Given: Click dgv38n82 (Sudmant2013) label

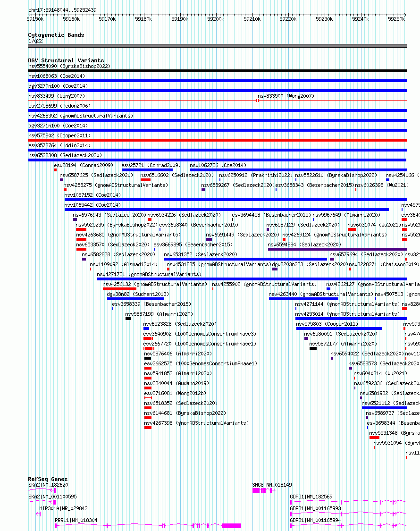Looking at the screenshot, I should pos(138,294).
